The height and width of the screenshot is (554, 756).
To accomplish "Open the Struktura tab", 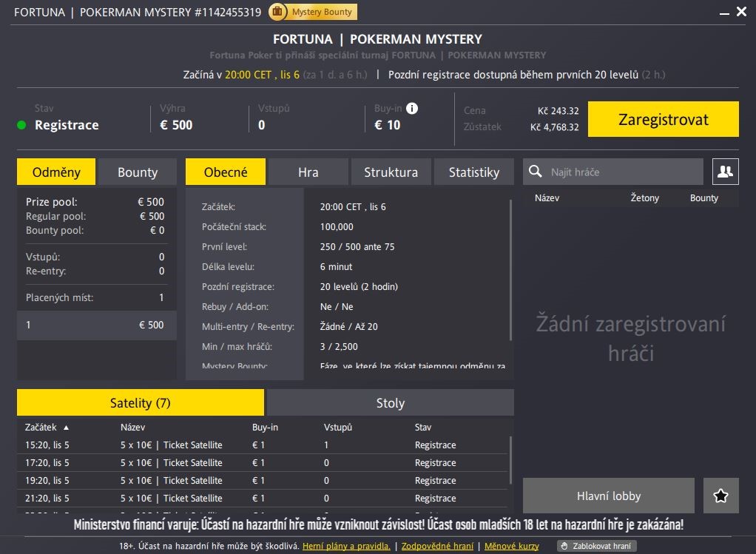I will pyautogui.click(x=391, y=172).
